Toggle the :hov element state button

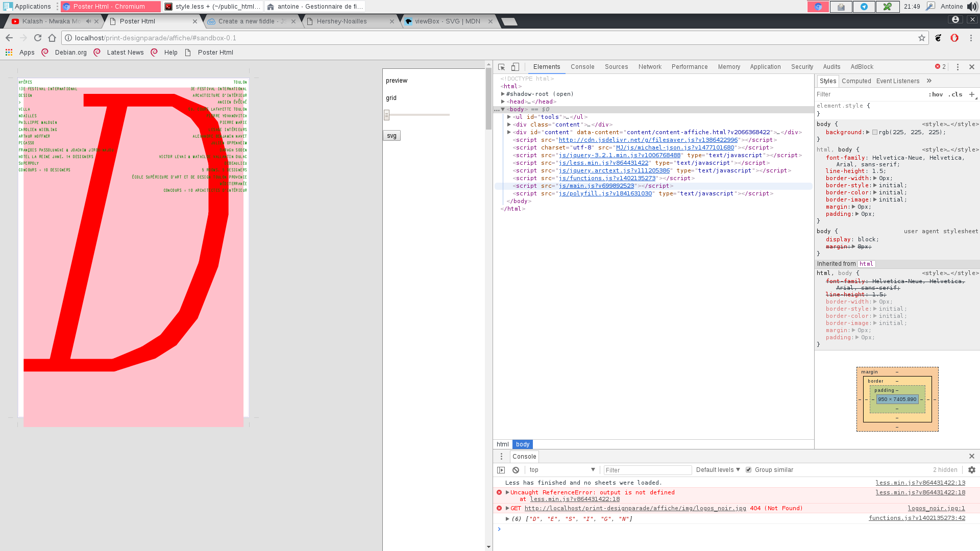tap(935, 94)
